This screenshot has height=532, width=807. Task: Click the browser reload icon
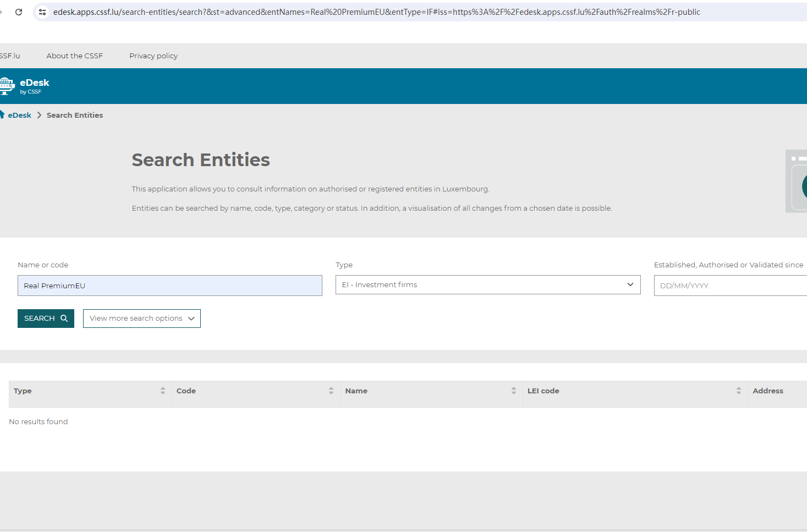19,12
